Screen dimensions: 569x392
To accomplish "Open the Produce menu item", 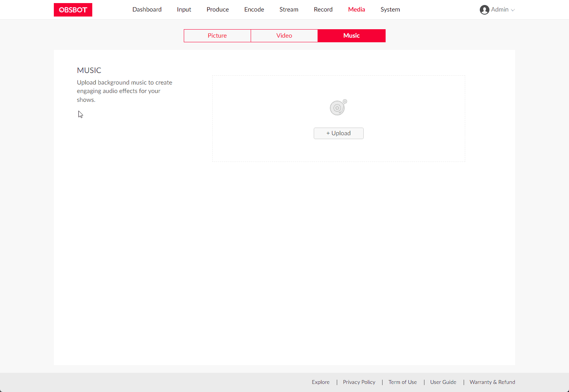I will tap(218, 10).
